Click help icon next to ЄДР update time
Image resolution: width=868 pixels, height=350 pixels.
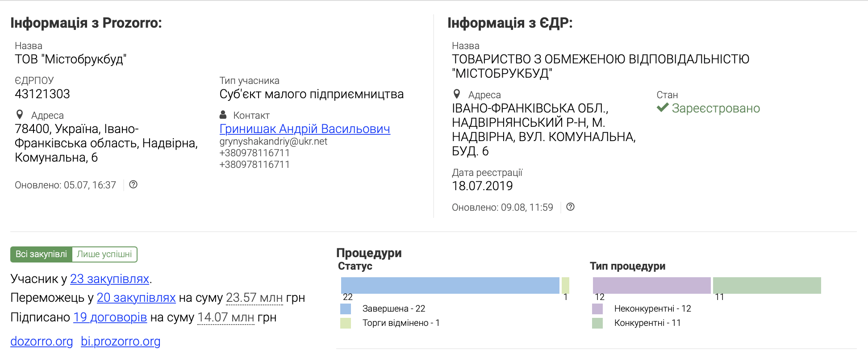coord(570,207)
